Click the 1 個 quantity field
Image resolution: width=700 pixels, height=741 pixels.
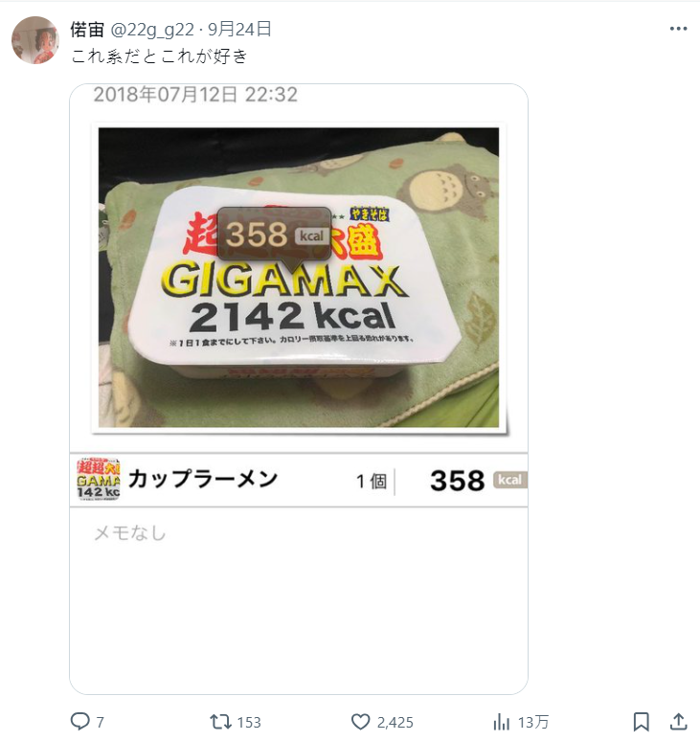372,482
